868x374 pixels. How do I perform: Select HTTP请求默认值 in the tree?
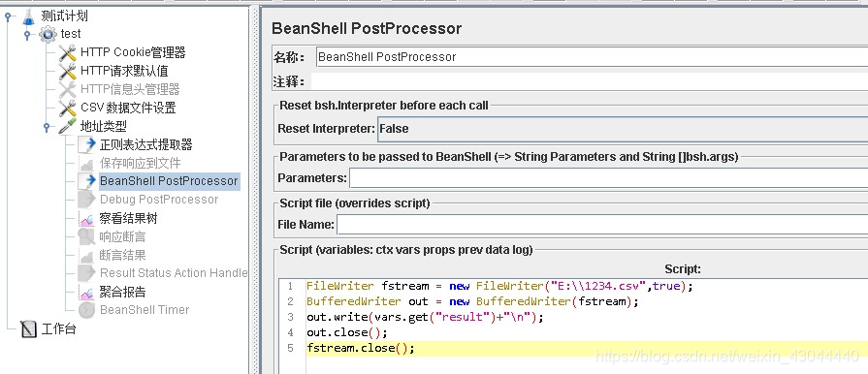(x=124, y=71)
